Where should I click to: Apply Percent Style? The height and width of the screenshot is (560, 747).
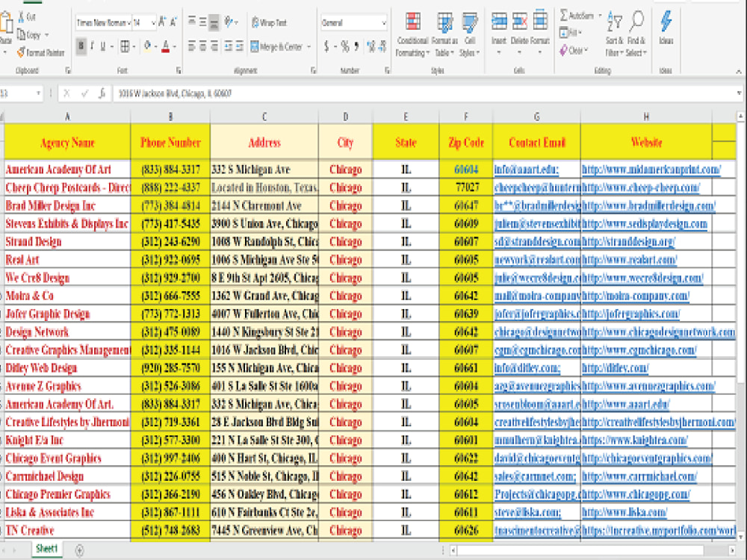coord(345,46)
